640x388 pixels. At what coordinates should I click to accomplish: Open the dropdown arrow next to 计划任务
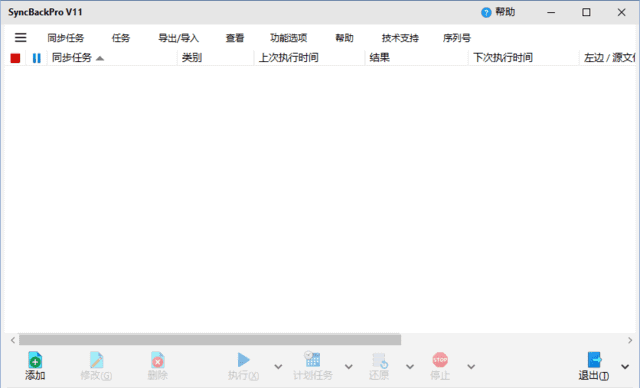click(x=349, y=366)
